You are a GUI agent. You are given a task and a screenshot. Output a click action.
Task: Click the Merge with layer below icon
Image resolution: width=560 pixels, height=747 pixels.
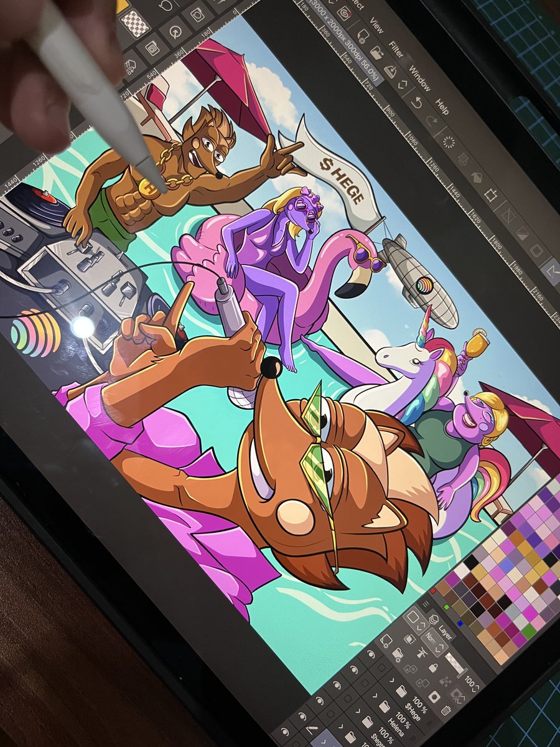[x=423, y=684]
